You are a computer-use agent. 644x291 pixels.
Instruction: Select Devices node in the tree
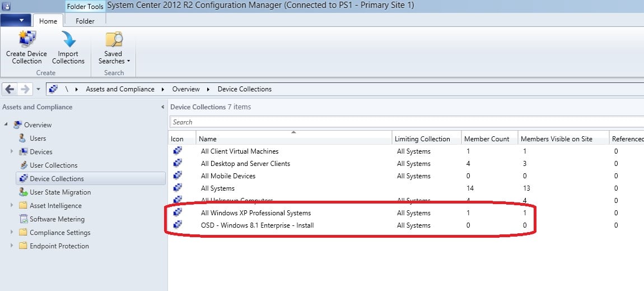[x=41, y=152]
